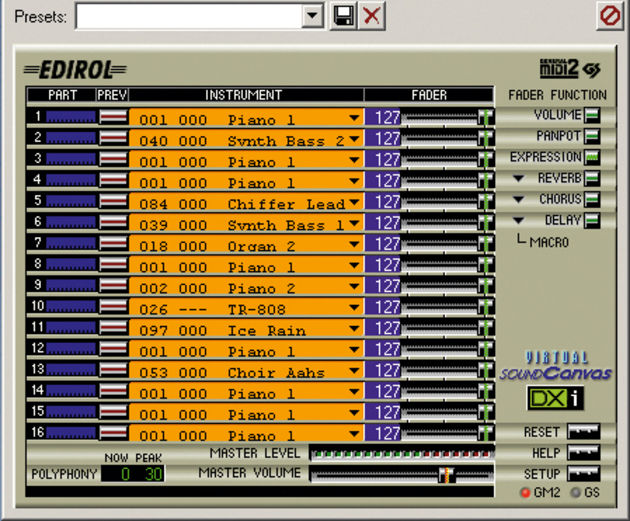Open instrument list for Part 1 Piano 1
This screenshot has width=630, height=521.
coord(354,118)
